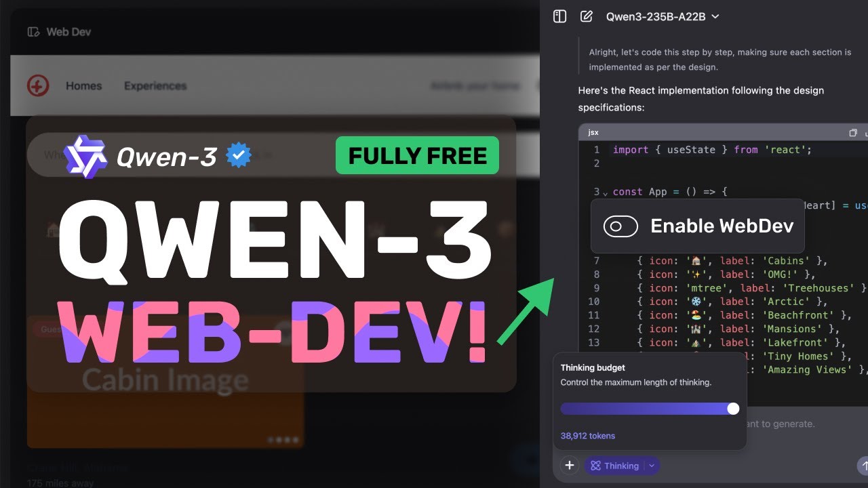Click the Thinking budget slider handle
The image size is (868, 488).
point(733,409)
